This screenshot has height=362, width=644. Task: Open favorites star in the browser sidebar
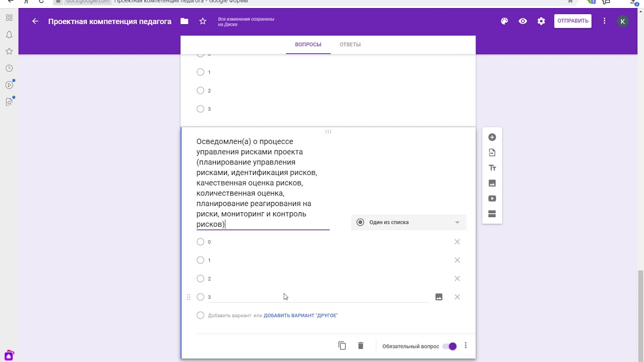pos(9,51)
